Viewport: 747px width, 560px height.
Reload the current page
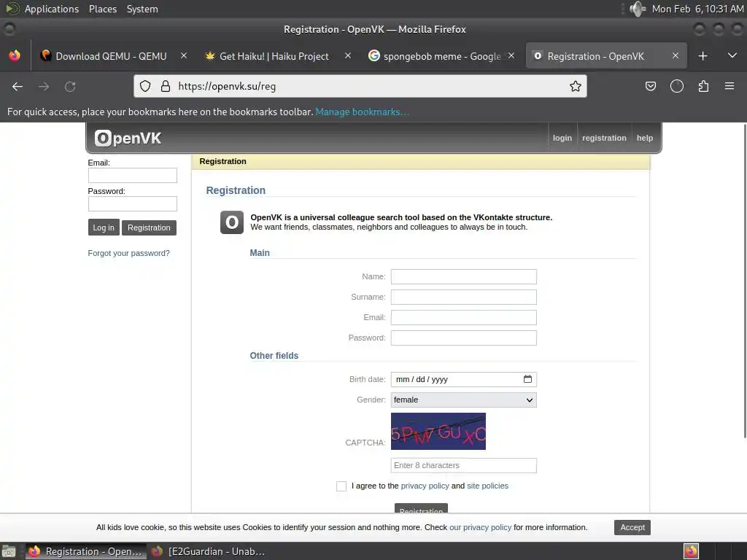70,87
